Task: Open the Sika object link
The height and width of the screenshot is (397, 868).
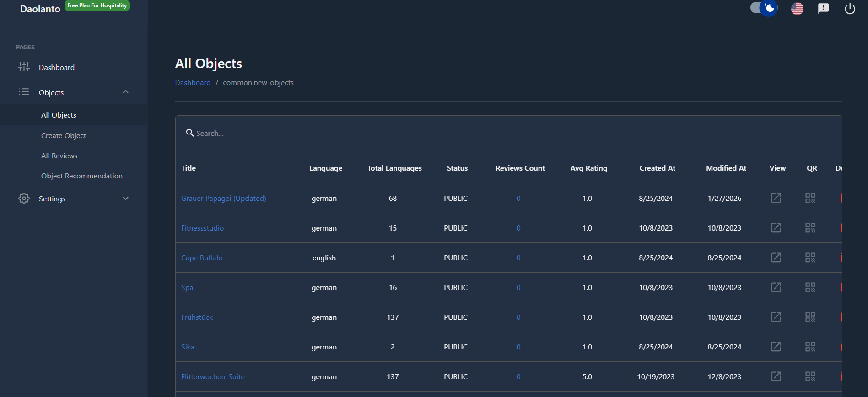Action: [188, 347]
